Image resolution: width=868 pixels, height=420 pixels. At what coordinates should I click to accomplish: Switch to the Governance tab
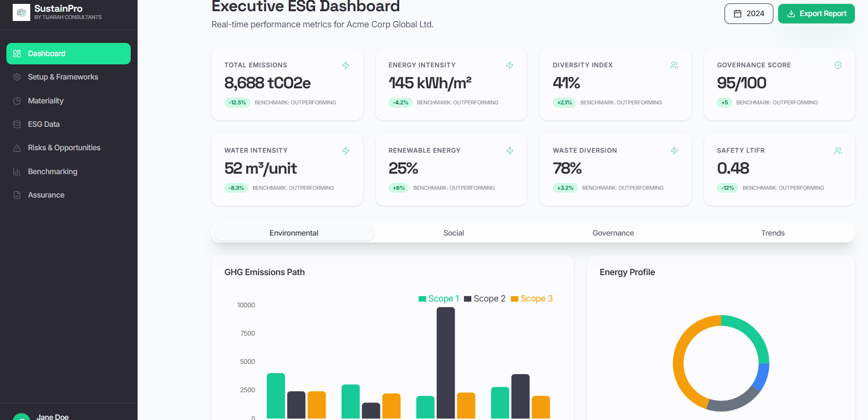click(613, 233)
